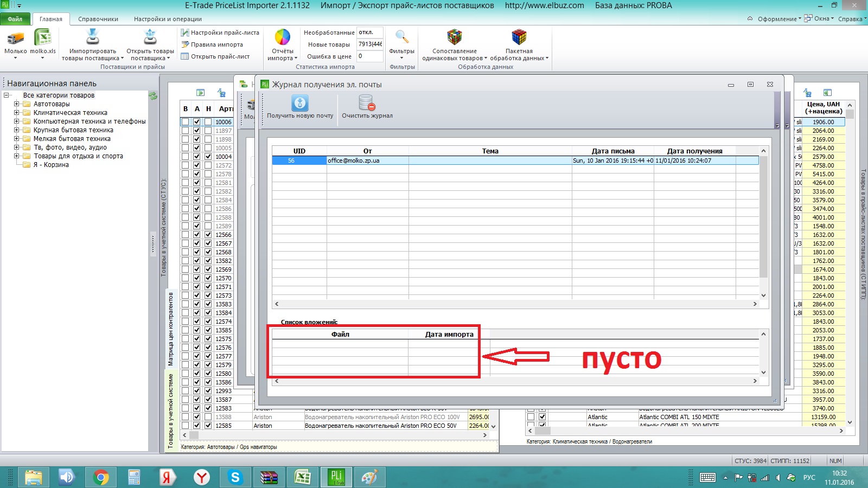The width and height of the screenshot is (868, 488).
Task: Click the Молько supplier truck icon
Action: tap(16, 38)
